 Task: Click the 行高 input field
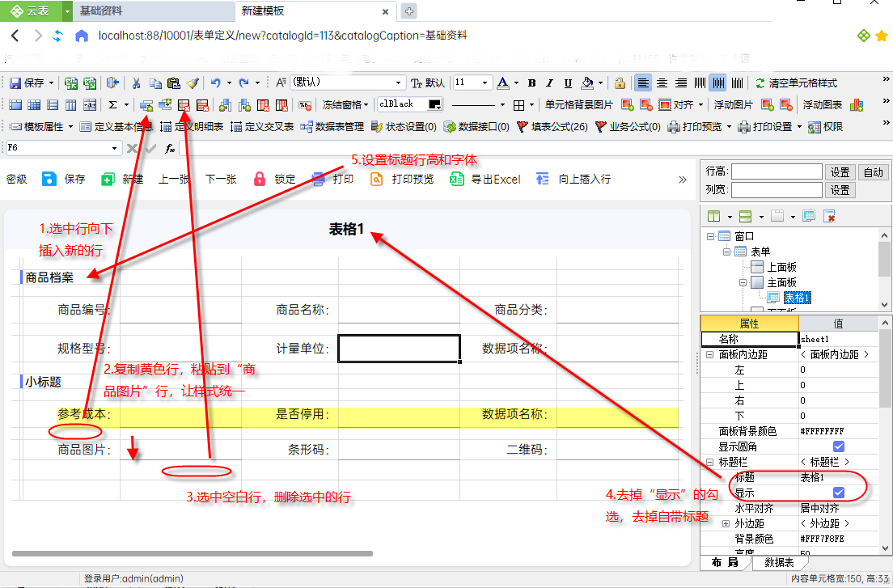777,172
